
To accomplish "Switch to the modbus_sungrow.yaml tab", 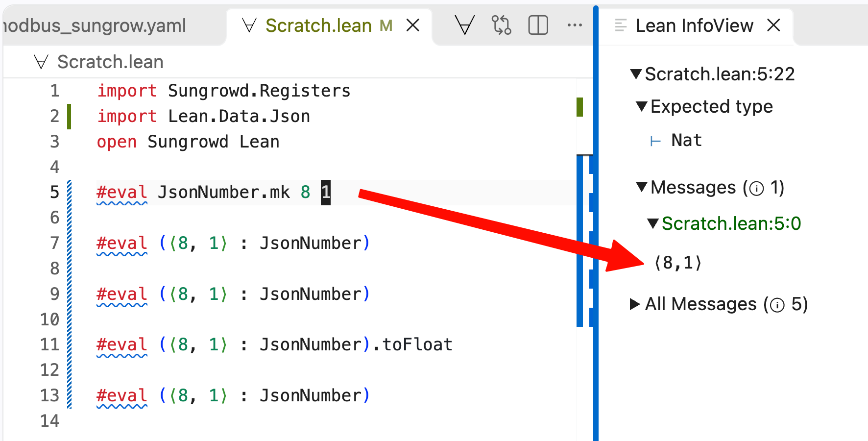I will (94, 25).
